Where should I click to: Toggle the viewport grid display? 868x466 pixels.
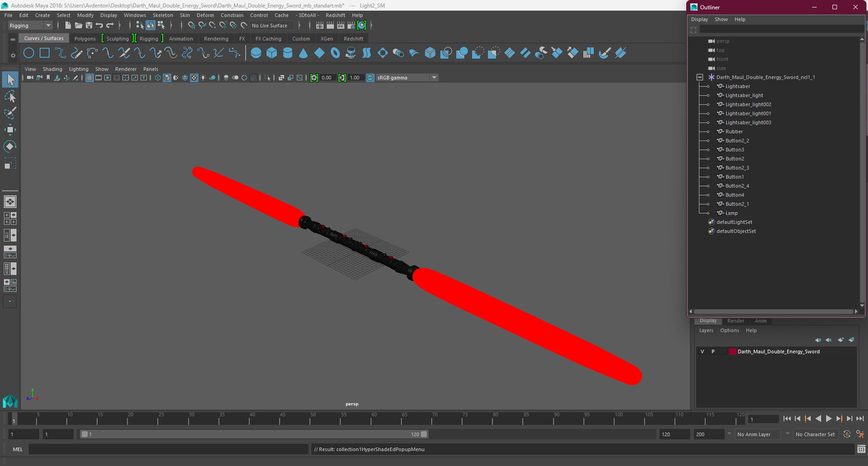pyautogui.click(x=90, y=78)
